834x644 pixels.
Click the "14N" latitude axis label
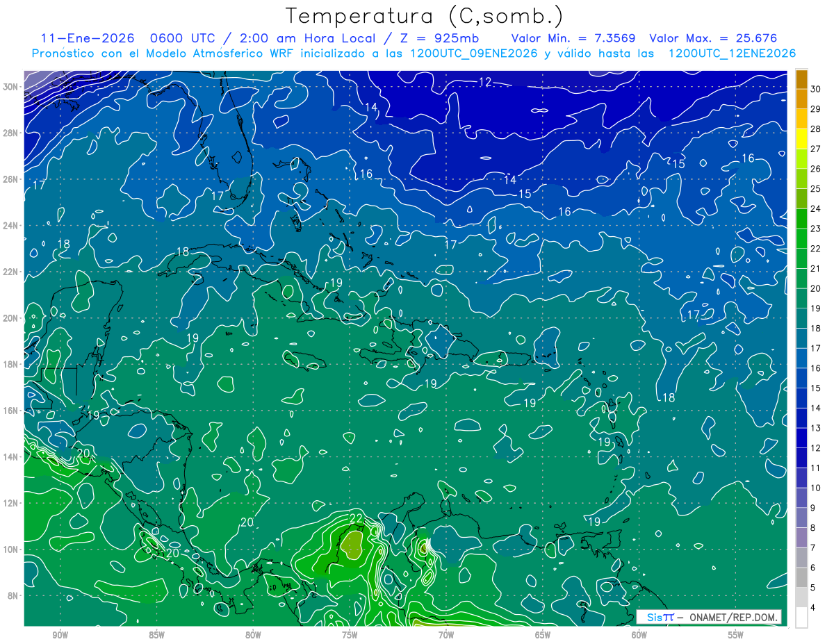[x=10, y=457]
